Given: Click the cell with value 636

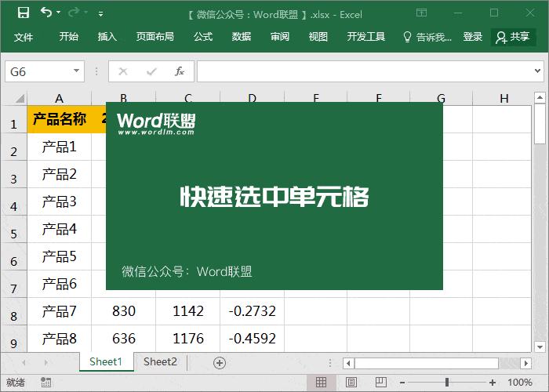Looking at the screenshot, I should click(x=124, y=339).
